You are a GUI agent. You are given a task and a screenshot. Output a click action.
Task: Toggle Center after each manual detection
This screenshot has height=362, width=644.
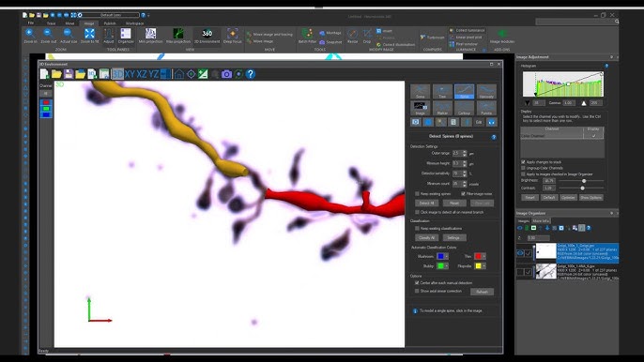tap(417, 283)
